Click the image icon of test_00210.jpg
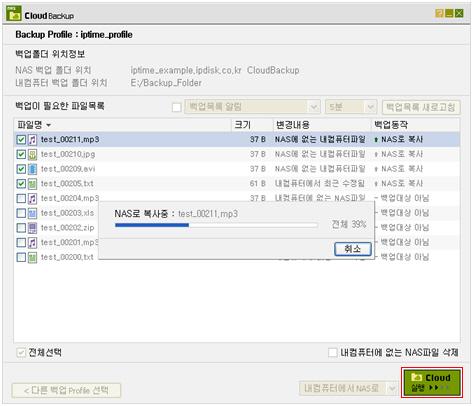Screen dimensions: 473x406 (x=32, y=154)
